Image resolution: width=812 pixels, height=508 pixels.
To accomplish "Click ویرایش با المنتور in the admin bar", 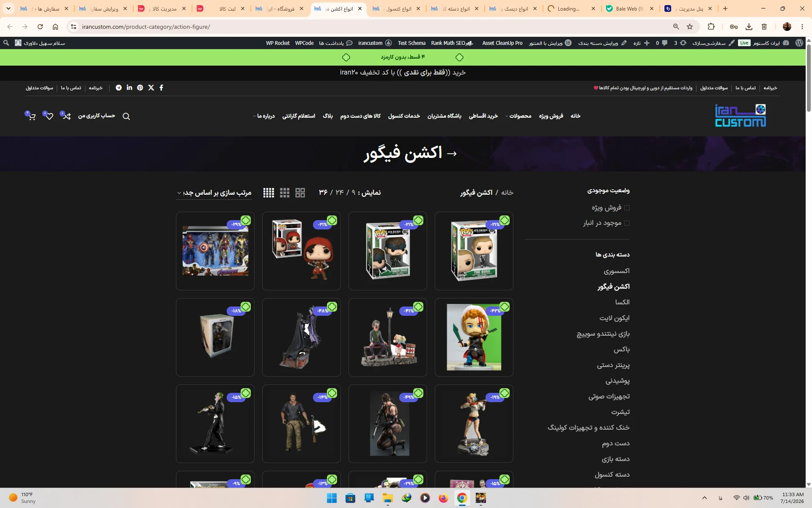I will tap(550, 43).
